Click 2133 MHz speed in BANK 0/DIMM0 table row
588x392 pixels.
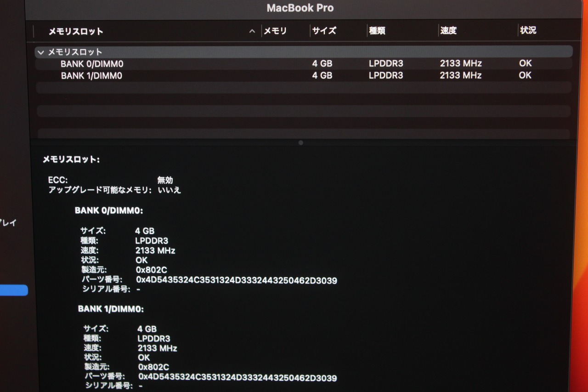click(461, 63)
